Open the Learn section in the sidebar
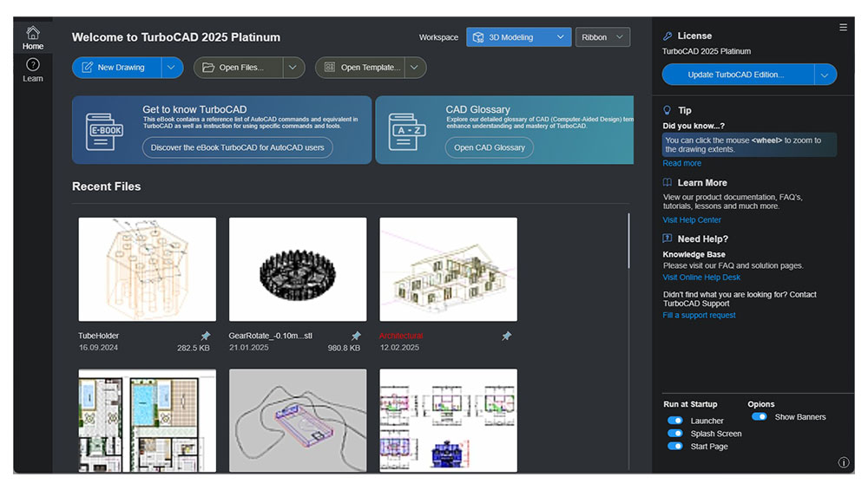The width and height of the screenshot is (868, 490). tap(33, 70)
